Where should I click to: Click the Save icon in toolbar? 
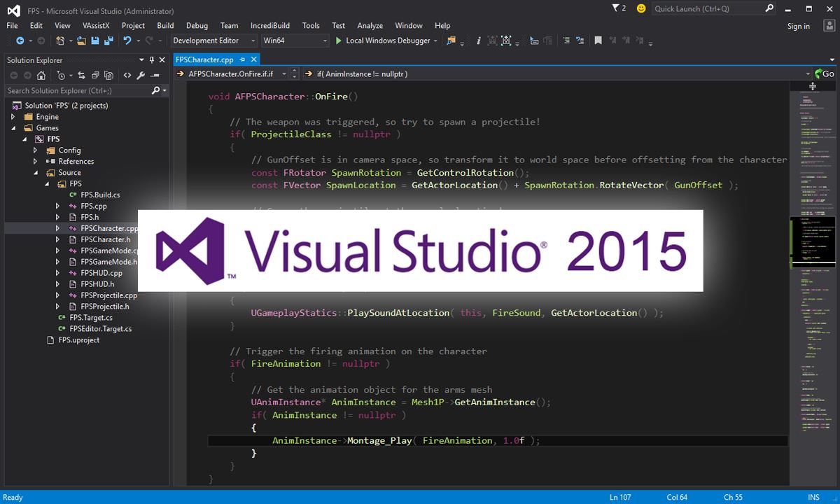95,41
